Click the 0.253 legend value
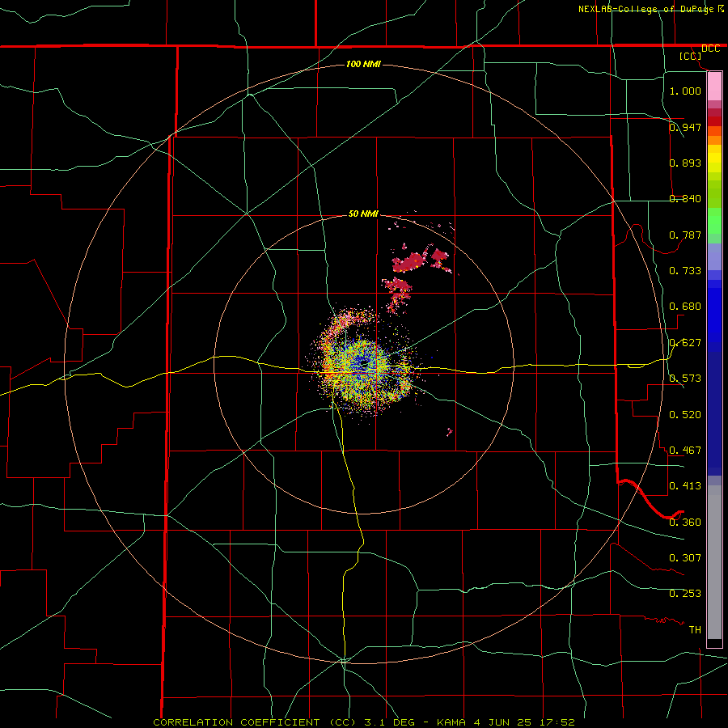This screenshot has width=728, height=728. tap(685, 594)
